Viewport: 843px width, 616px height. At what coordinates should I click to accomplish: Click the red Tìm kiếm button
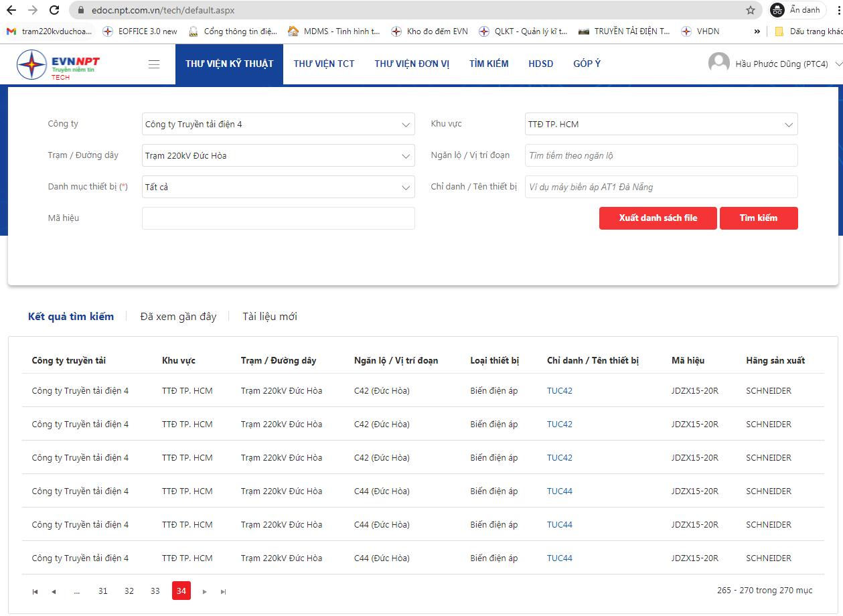coord(759,218)
